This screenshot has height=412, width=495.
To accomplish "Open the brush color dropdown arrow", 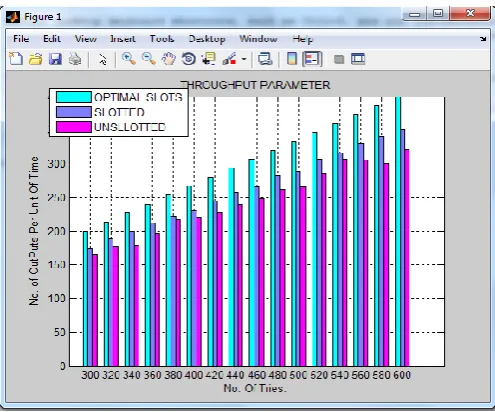I will (x=244, y=60).
